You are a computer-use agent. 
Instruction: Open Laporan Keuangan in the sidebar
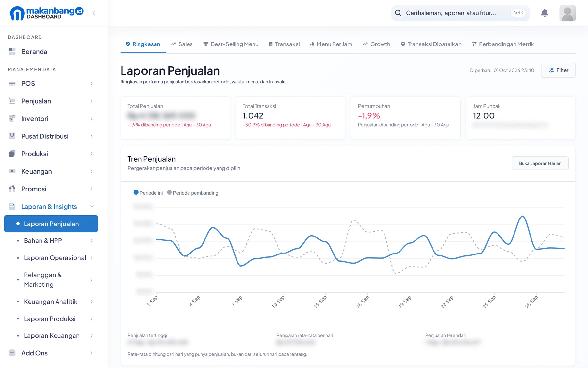click(x=51, y=336)
